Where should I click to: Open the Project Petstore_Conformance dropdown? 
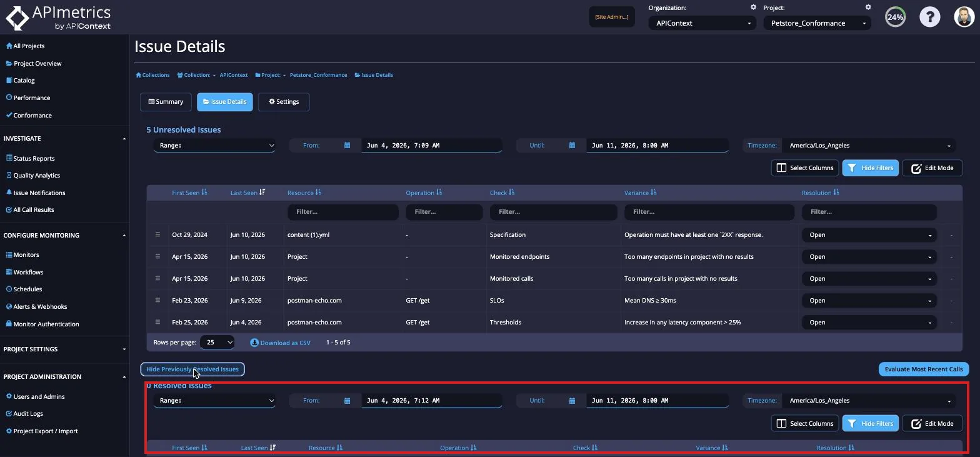[x=817, y=23]
